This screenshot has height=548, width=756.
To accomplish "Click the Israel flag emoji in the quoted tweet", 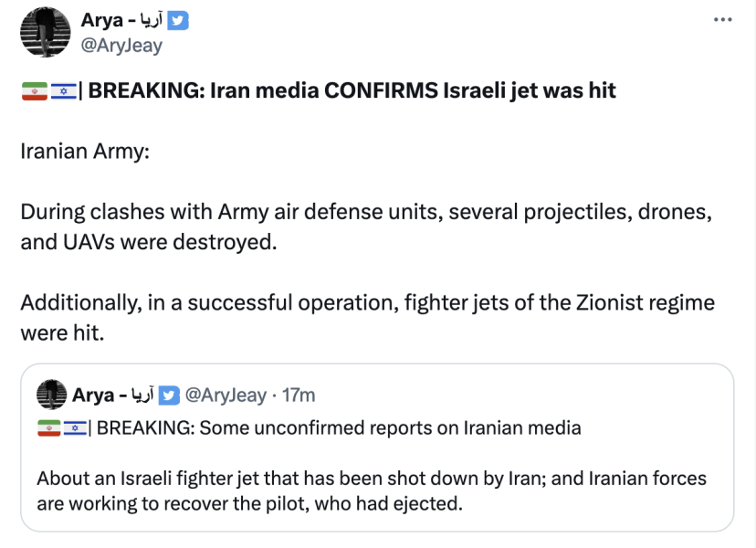I will pyautogui.click(x=74, y=426).
